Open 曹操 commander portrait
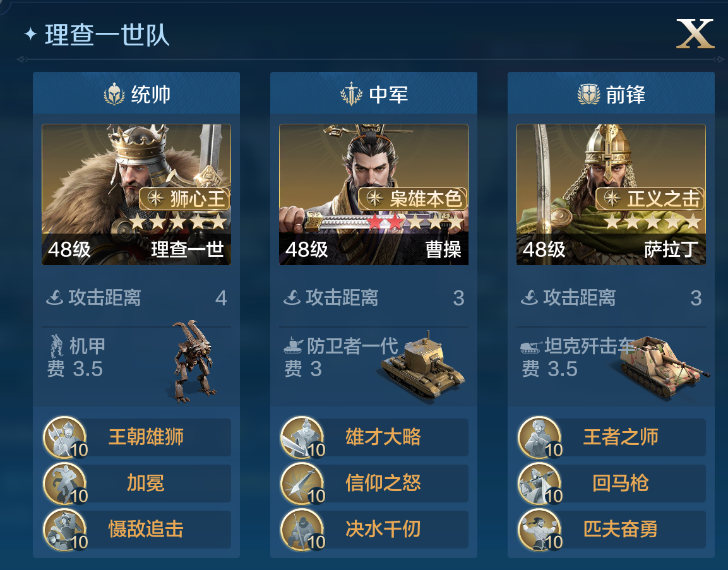 374,194
